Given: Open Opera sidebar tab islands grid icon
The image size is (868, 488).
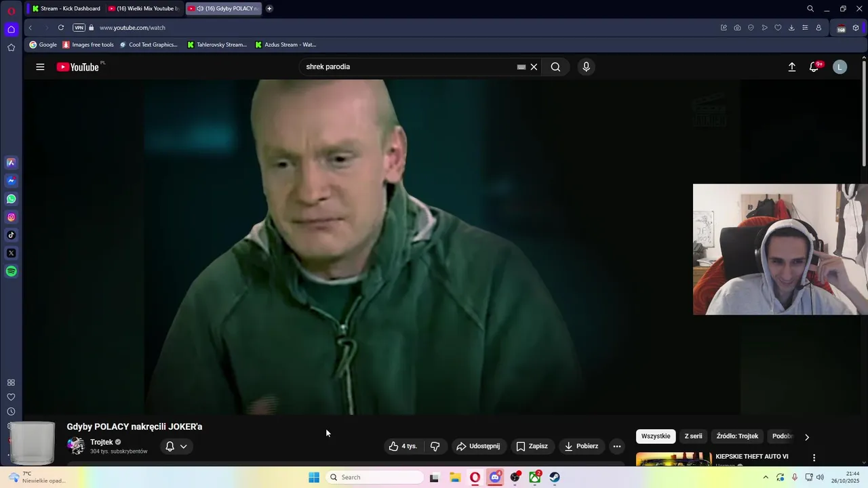Looking at the screenshot, I should pos(11,383).
